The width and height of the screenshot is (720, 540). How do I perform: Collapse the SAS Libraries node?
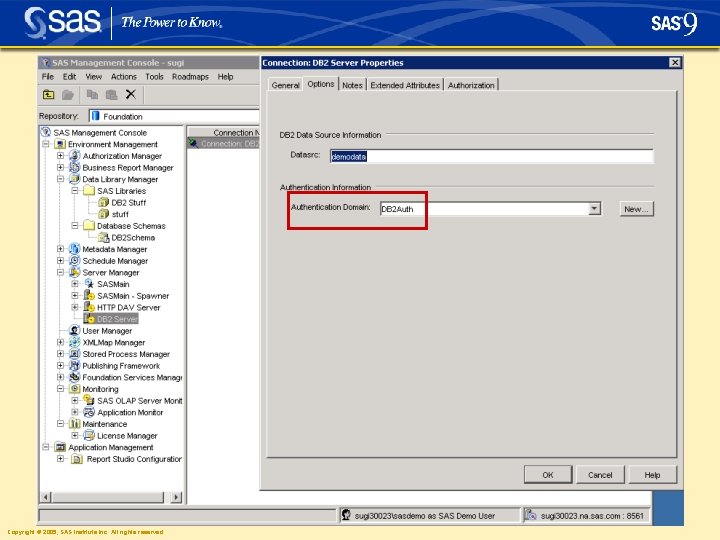coord(75,191)
